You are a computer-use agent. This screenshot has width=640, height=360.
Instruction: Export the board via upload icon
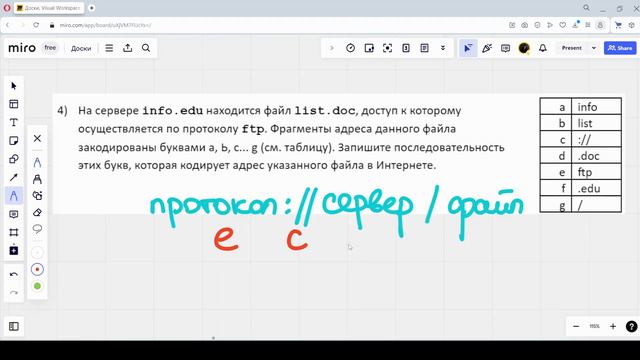coord(128,48)
